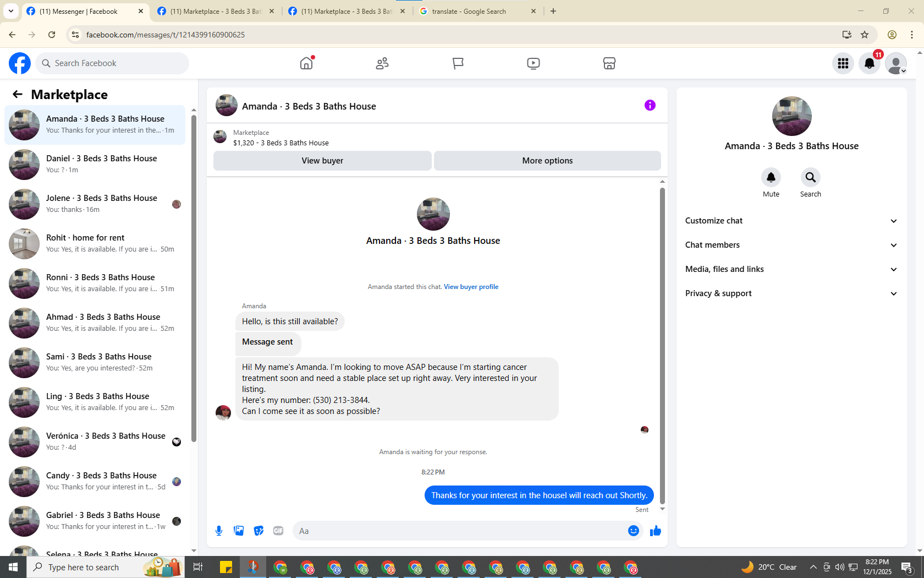Open Chrome profile icon
The image size is (924, 578).
(x=892, y=35)
